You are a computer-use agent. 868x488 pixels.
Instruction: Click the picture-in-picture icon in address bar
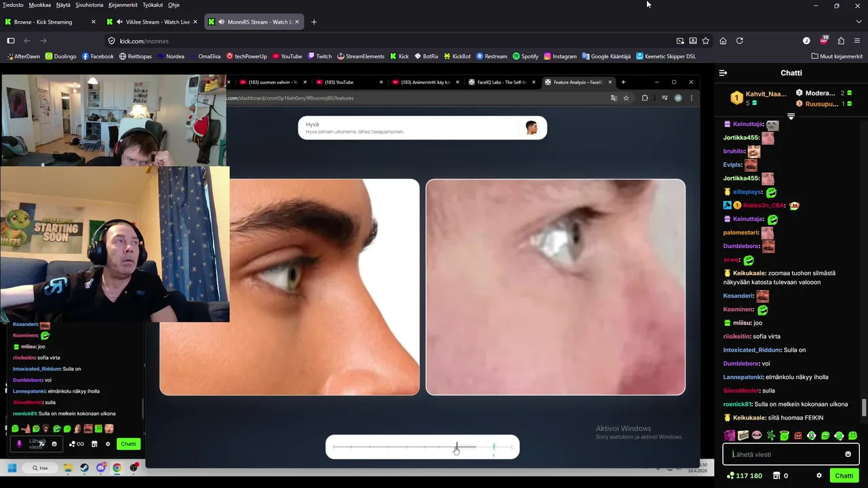[x=680, y=41]
